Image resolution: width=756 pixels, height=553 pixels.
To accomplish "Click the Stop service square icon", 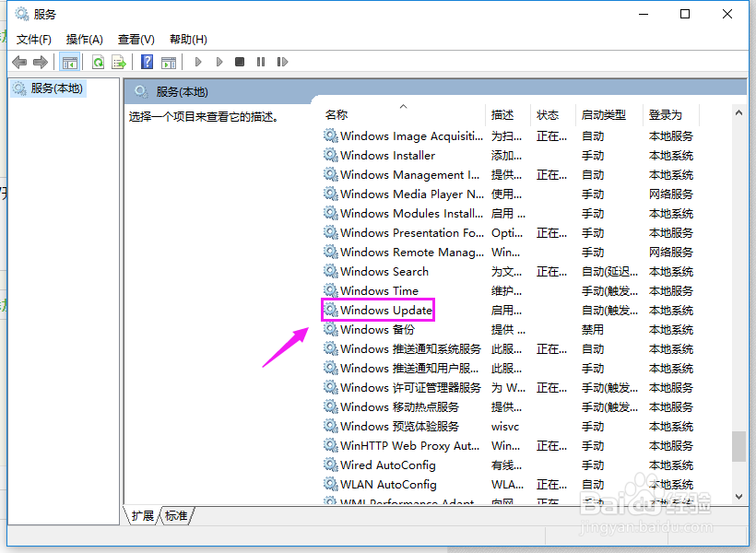I will (x=240, y=62).
